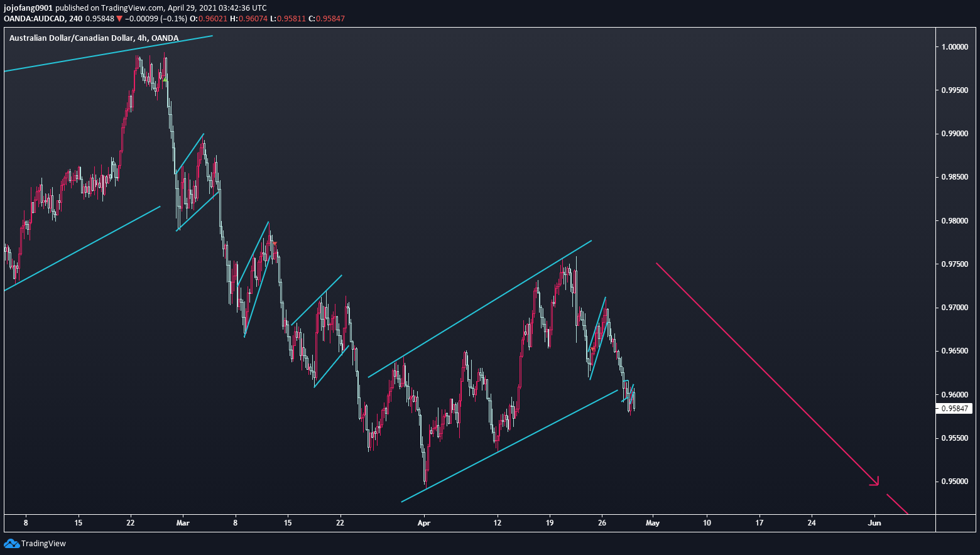Click the 1.00000 price axis label
Image resolution: width=980 pixels, height=555 pixels.
pos(954,47)
